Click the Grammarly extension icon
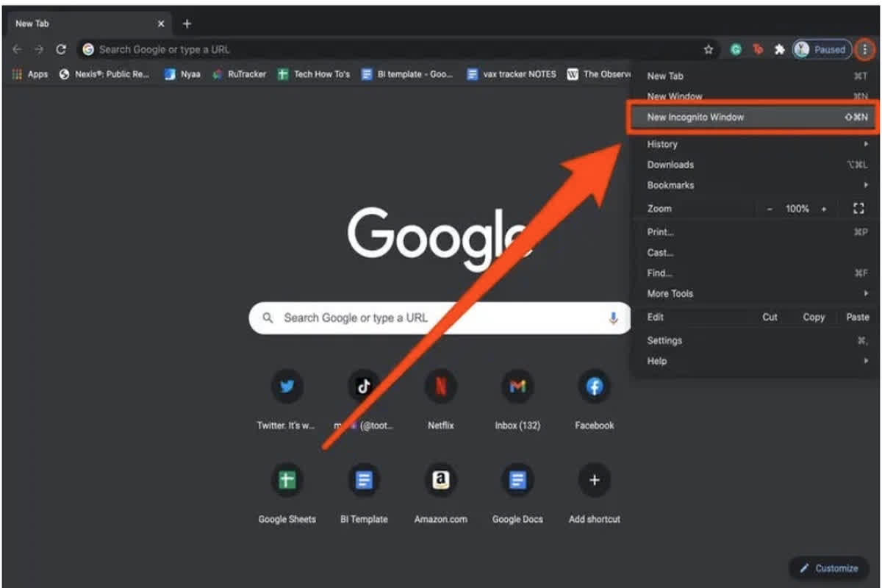Screen dimensions: 882x588 coord(736,49)
